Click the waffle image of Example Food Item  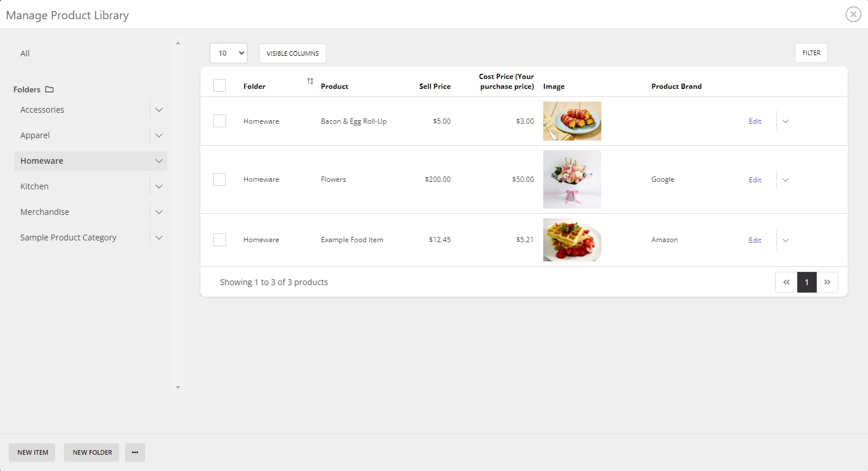pos(572,240)
